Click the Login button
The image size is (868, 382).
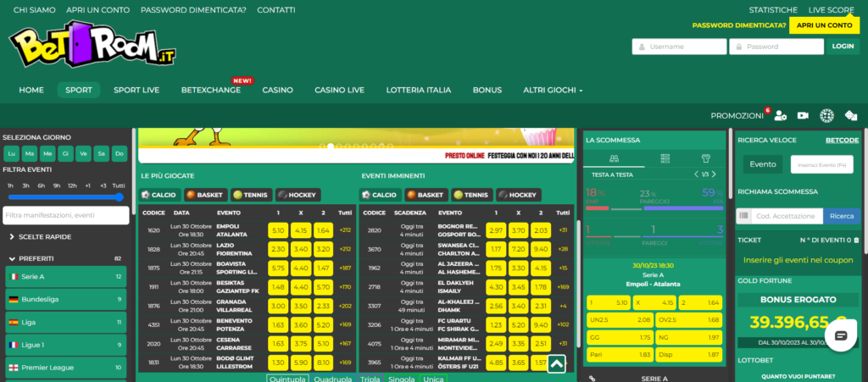[843, 47]
